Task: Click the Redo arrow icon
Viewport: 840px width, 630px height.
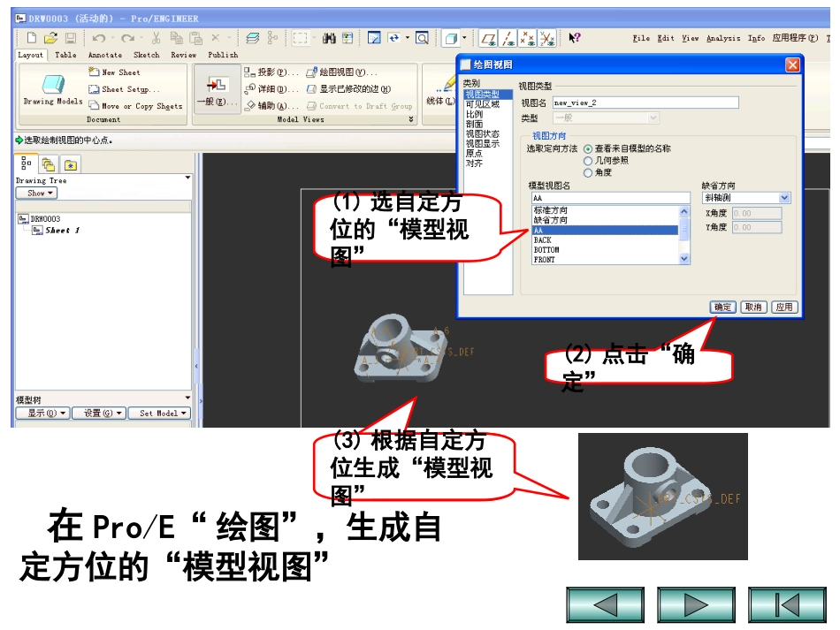Action: 127,38
